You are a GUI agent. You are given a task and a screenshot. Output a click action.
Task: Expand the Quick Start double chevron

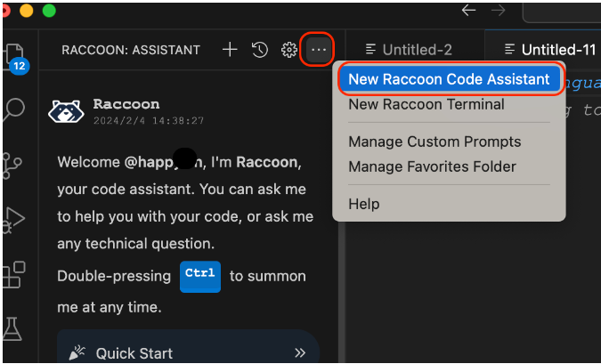pyautogui.click(x=300, y=352)
